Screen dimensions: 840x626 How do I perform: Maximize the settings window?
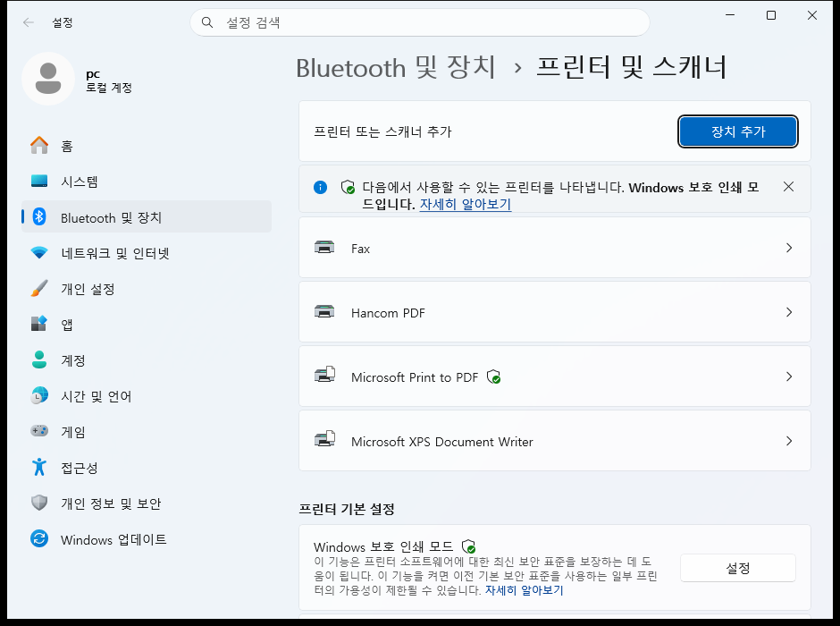pyautogui.click(x=771, y=15)
